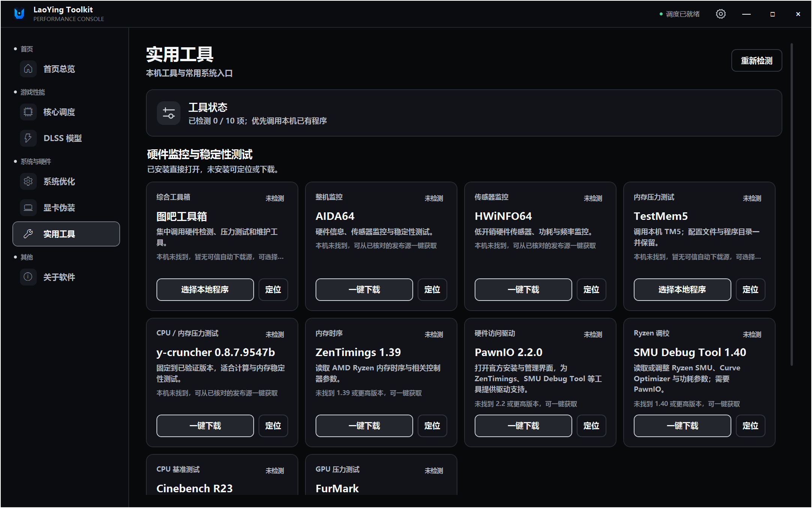Click the 重新检测 button
The image size is (812, 508).
[x=756, y=60]
